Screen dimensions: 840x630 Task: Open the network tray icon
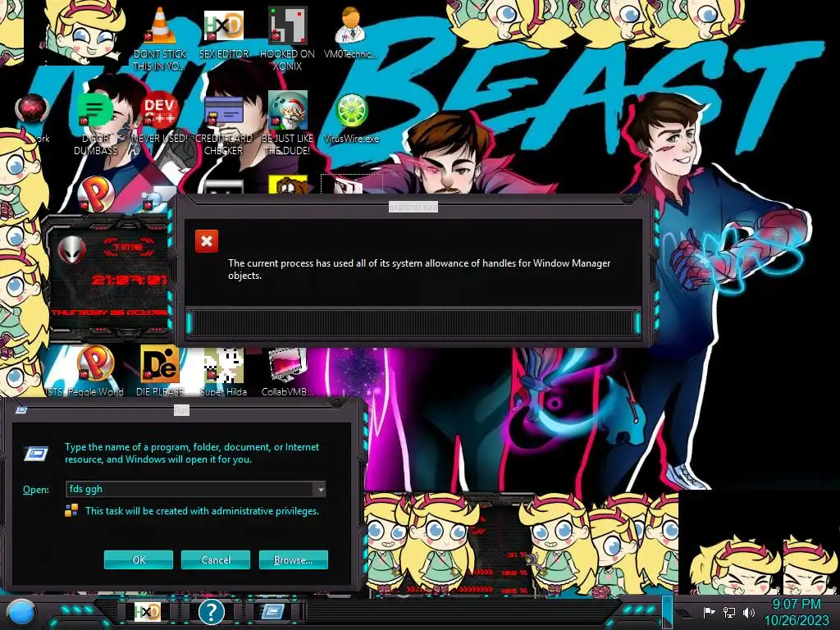[729, 612]
